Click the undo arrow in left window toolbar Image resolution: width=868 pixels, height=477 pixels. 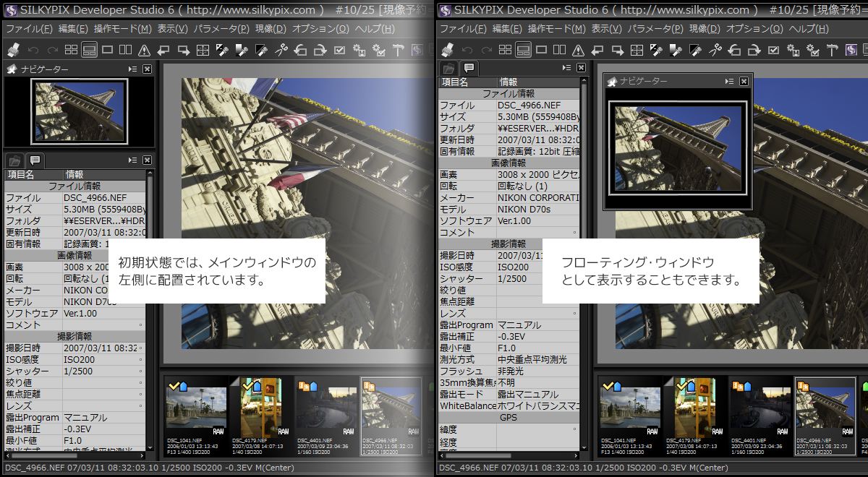click(x=33, y=50)
